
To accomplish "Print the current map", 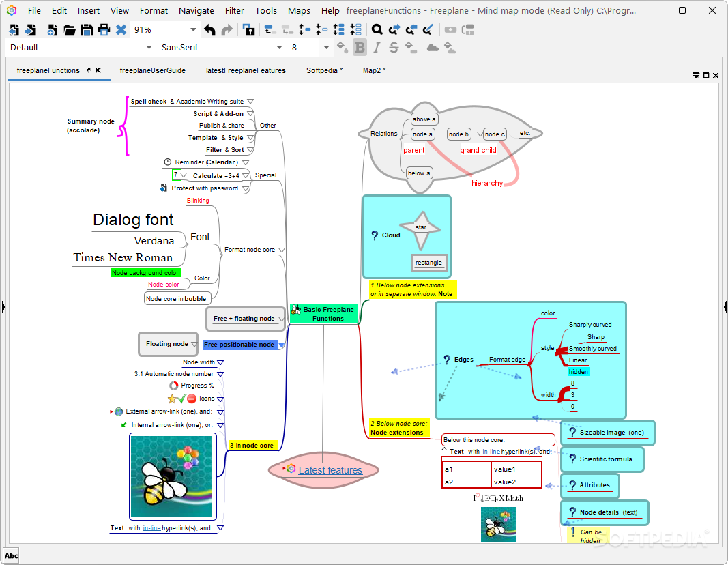I will tap(104, 30).
